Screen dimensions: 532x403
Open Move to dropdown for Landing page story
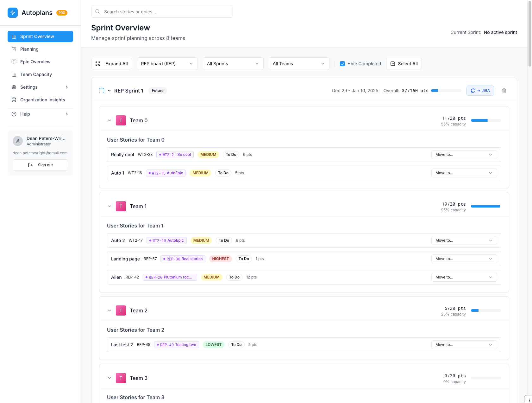[464, 259]
